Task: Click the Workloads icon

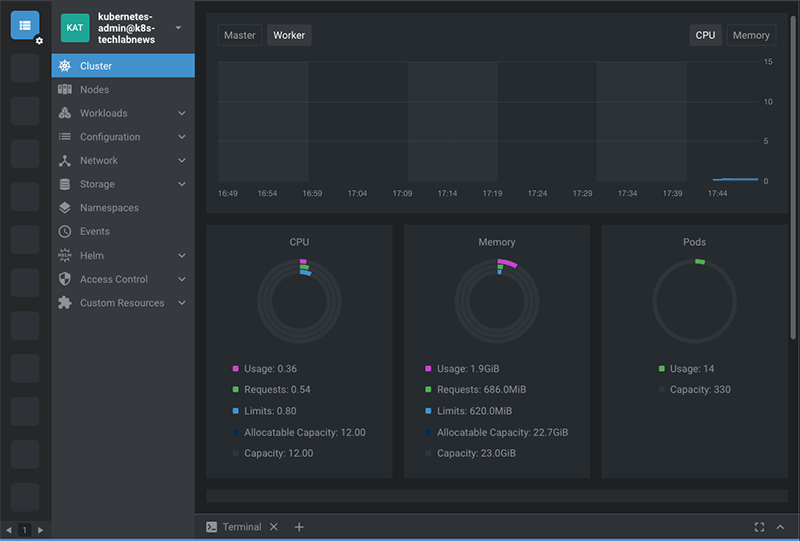Action: pos(65,113)
